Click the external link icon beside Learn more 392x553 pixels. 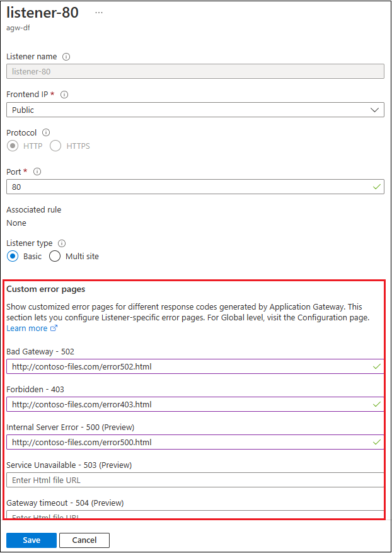tap(54, 329)
